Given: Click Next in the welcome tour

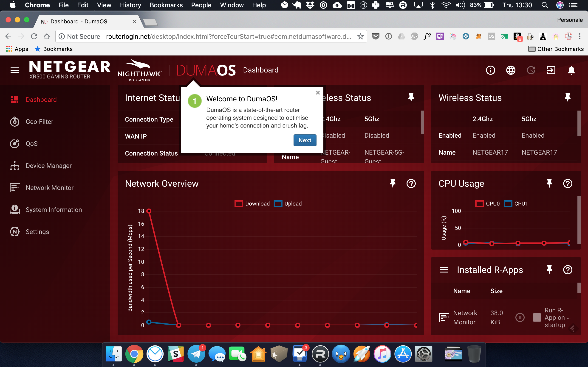Looking at the screenshot, I should (x=305, y=140).
